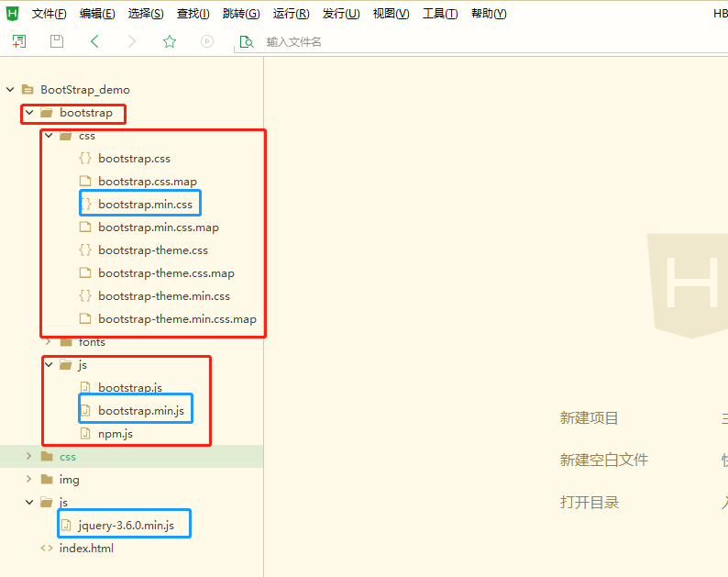This screenshot has width=728, height=577.
Task: Select bootstrap.min.js in the tree
Action: pyautogui.click(x=141, y=410)
